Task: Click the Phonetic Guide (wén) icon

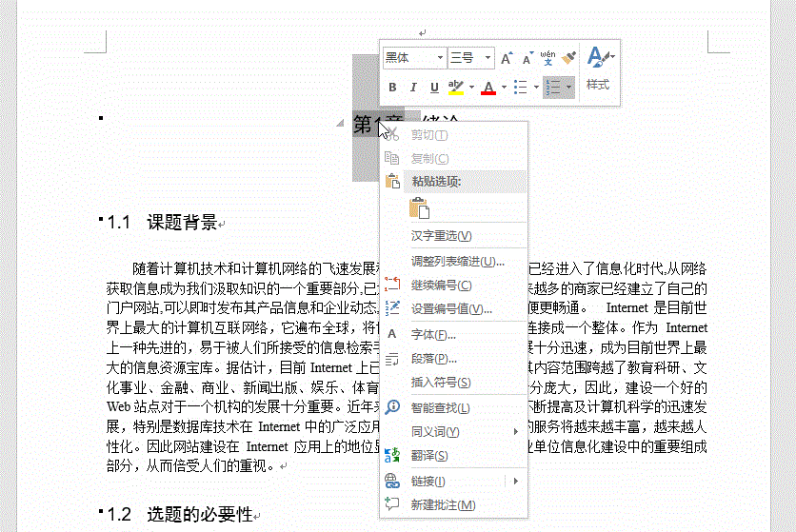Action: (547, 58)
